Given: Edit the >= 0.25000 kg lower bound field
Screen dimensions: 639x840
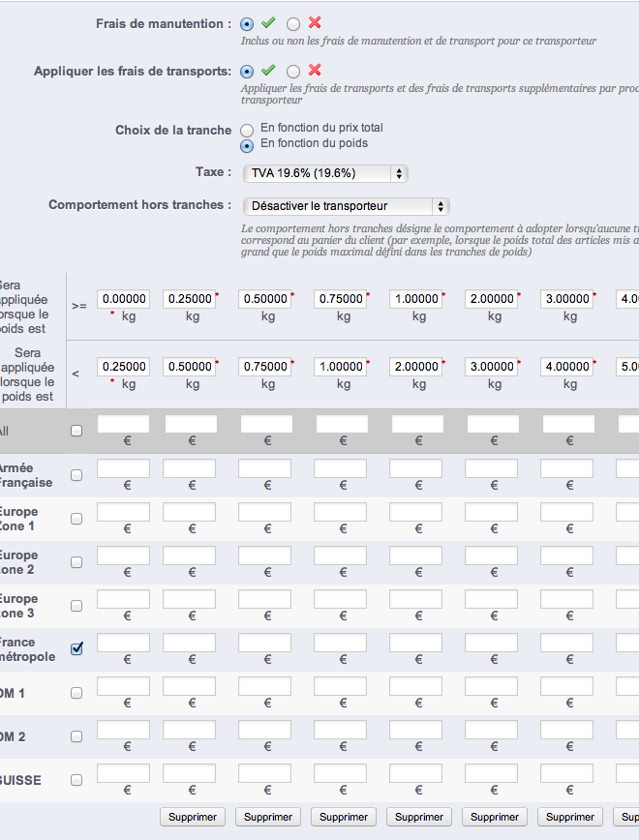Looking at the screenshot, I should 189,299.
